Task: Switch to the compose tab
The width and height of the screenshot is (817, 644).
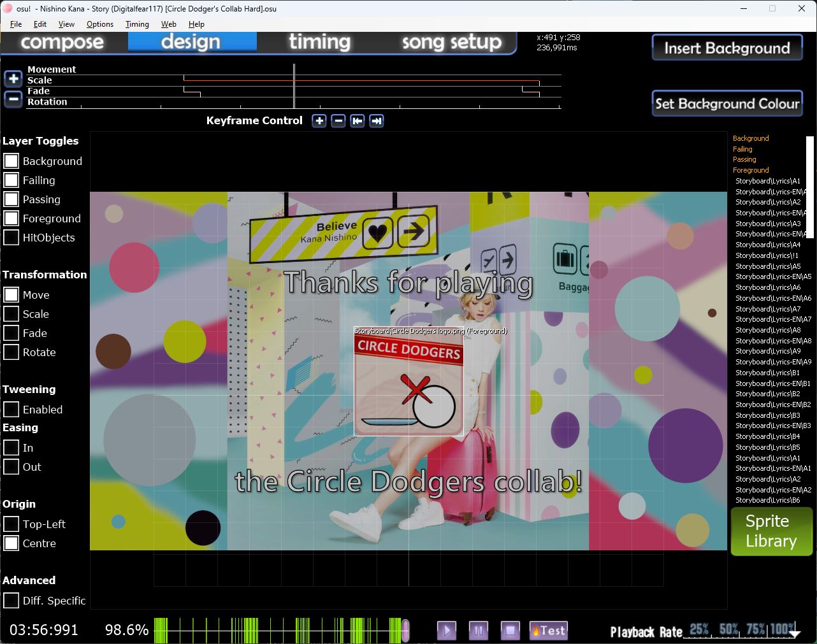Action: [x=62, y=42]
